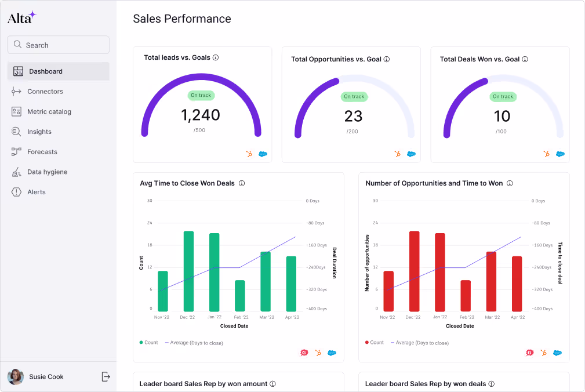The image size is (585, 392).
Task: Expand info on Number of Opportunities chart
Action: (510, 183)
